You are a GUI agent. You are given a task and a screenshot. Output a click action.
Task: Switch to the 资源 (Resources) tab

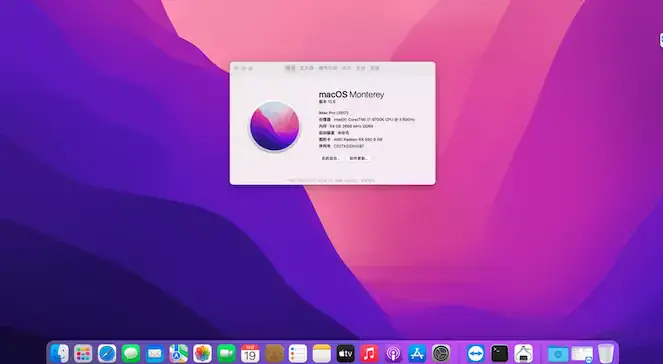(375, 68)
